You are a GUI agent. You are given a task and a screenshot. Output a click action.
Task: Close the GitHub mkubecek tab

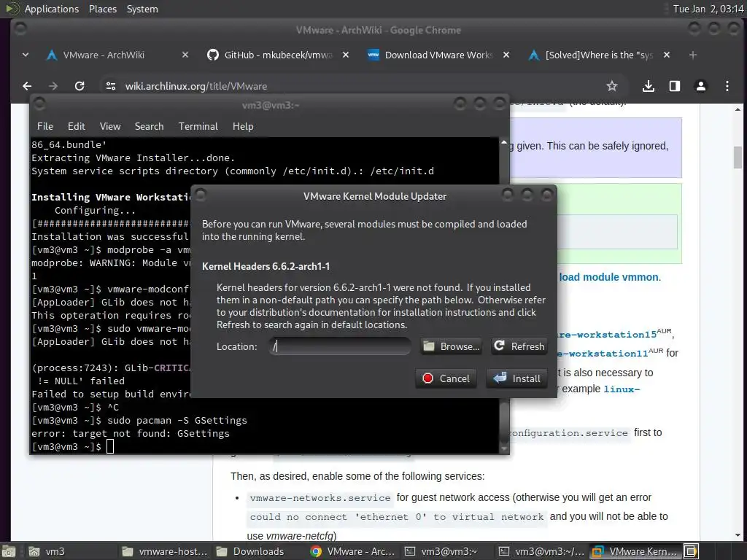point(346,55)
